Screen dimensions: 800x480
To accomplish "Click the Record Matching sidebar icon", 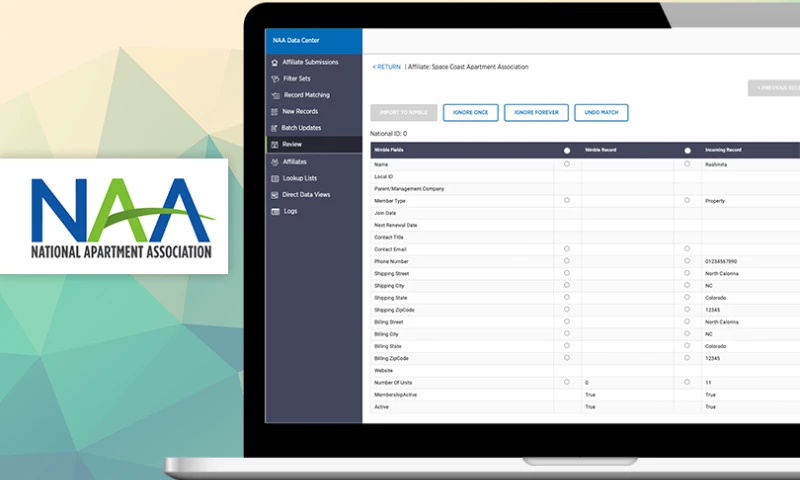I will [x=276, y=95].
